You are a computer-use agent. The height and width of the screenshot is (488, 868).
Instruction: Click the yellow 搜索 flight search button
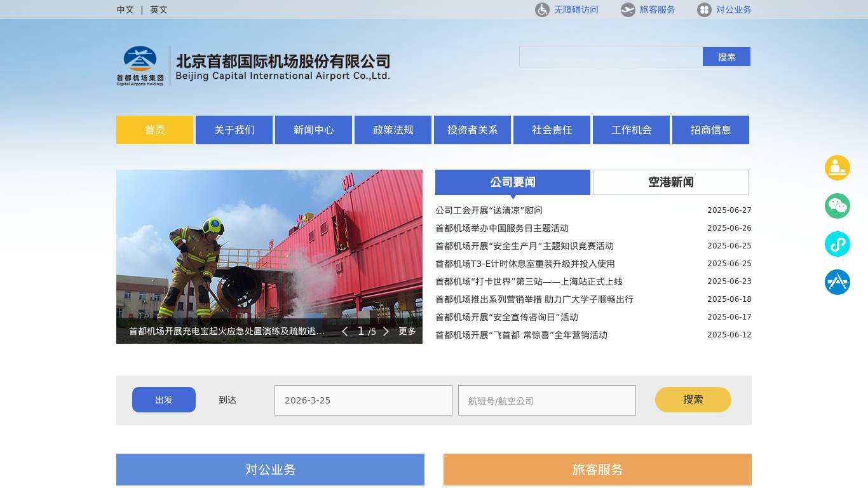[x=693, y=400]
